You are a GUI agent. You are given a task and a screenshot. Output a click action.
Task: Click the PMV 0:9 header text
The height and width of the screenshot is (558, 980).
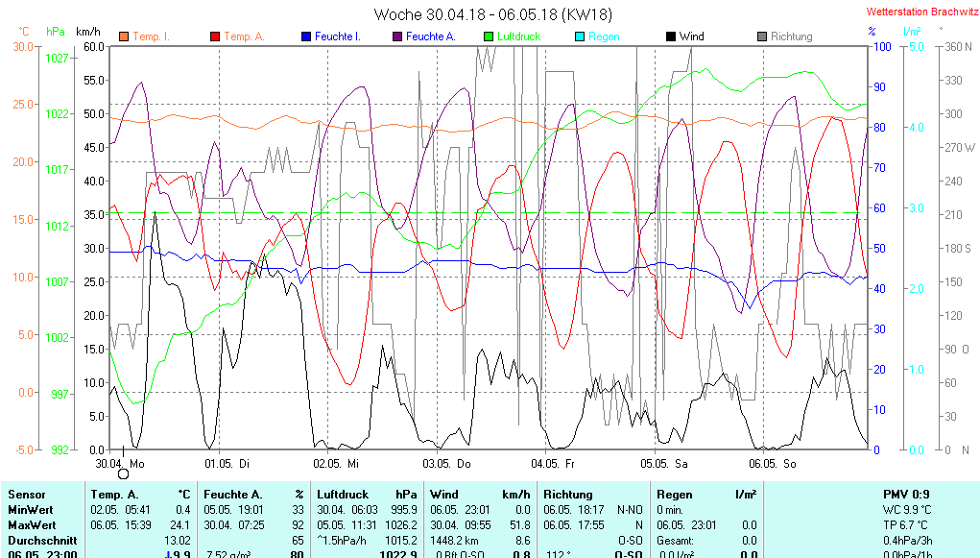tap(904, 494)
